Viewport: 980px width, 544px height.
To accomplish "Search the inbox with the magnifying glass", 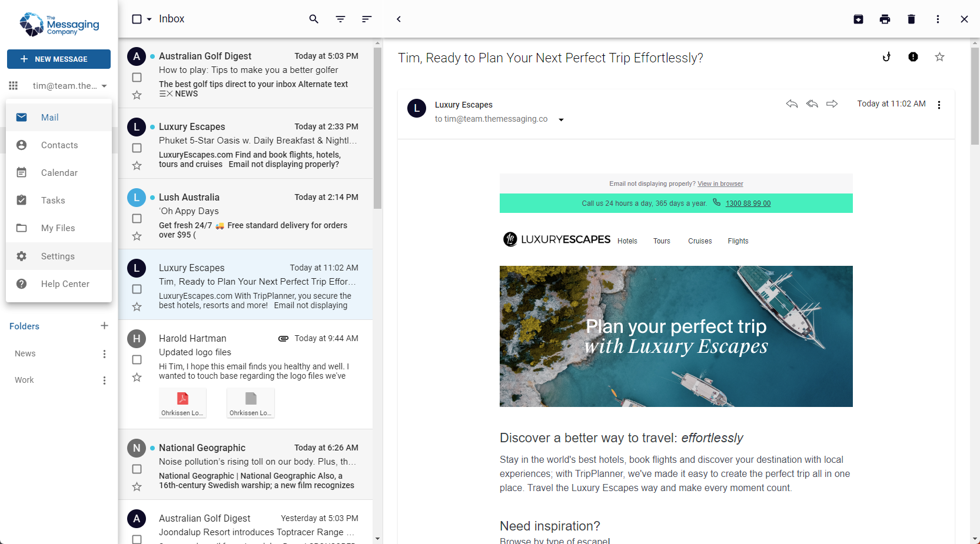I will pyautogui.click(x=314, y=19).
